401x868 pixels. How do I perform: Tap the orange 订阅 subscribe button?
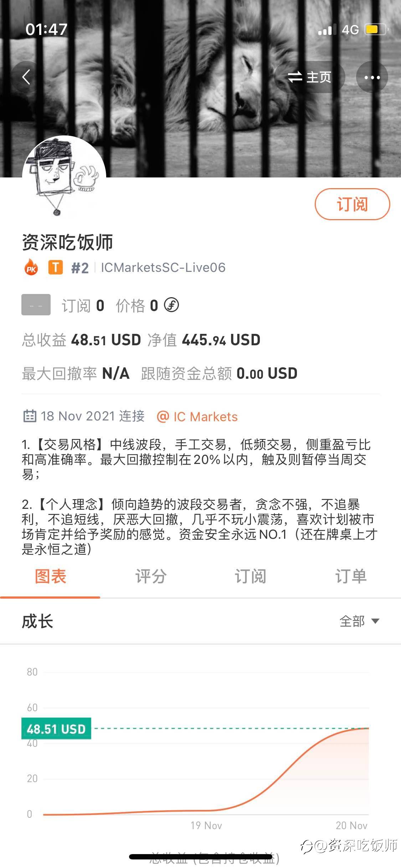tap(352, 204)
